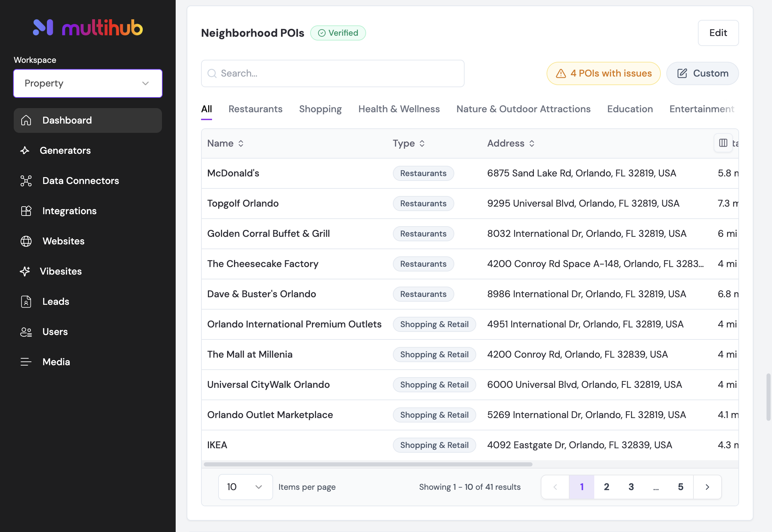
Task: Click IKEA's Shopping & Retail tag
Action: click(434, 445)
